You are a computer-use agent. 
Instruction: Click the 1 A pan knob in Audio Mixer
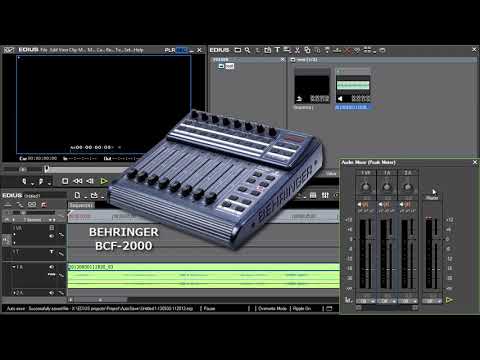pyautogui.click(x=387, y=187)
